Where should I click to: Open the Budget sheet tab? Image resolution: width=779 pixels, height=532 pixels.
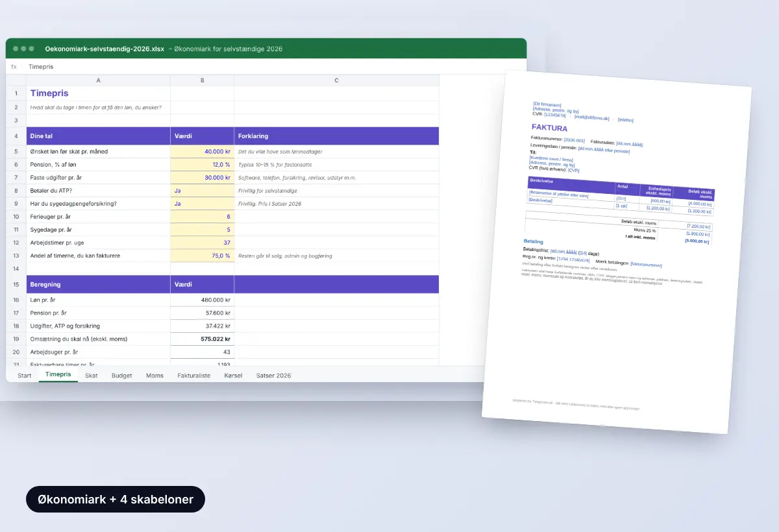tap(121, 376)
